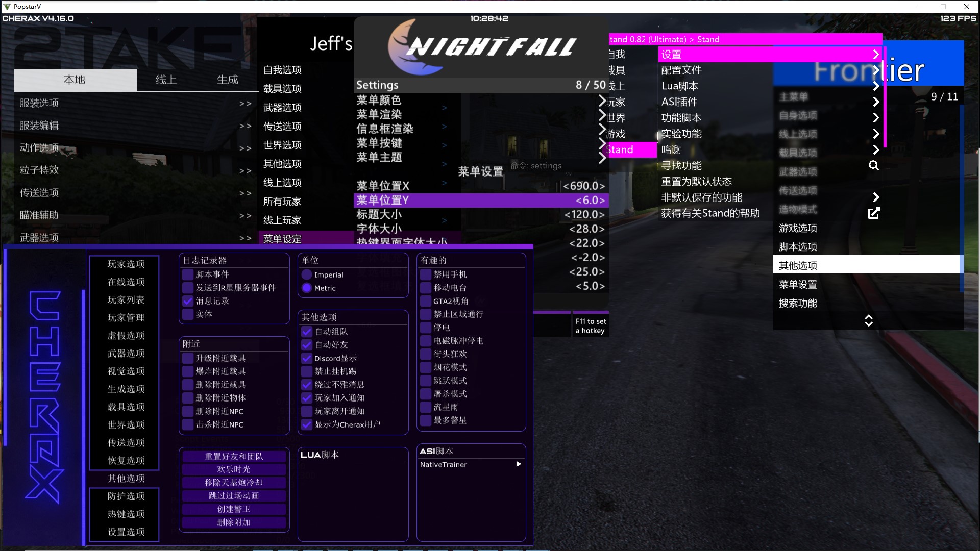
Task: Click the chevron next to Lua脚本
Action: [x=876, y=86]
